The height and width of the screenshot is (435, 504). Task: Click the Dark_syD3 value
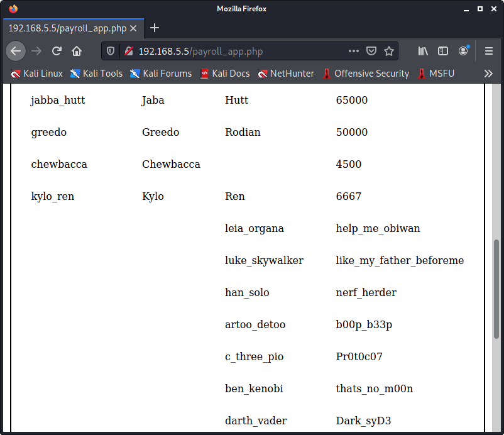point(363,421)
